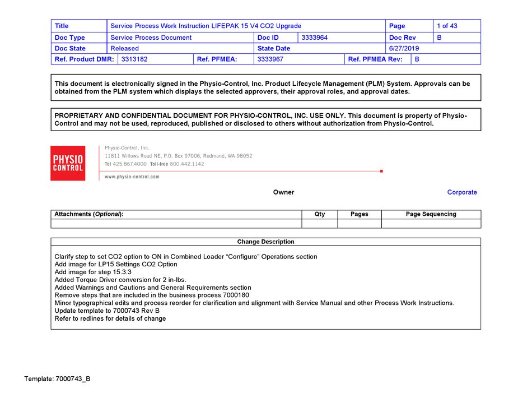Select 'Service Process Document' doc type value
The image size is (532, 402).
[x=151, y=38]
